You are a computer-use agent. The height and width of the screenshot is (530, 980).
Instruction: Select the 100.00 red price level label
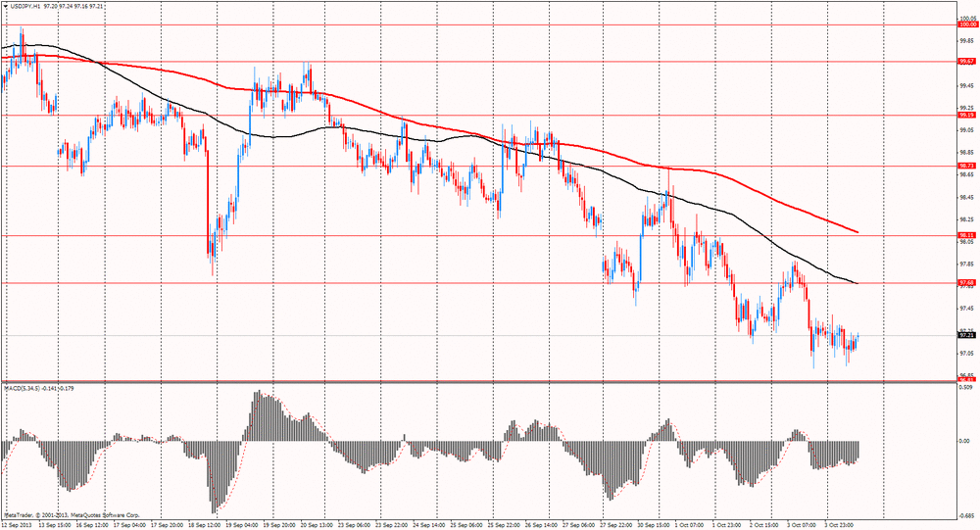(968, 24)
